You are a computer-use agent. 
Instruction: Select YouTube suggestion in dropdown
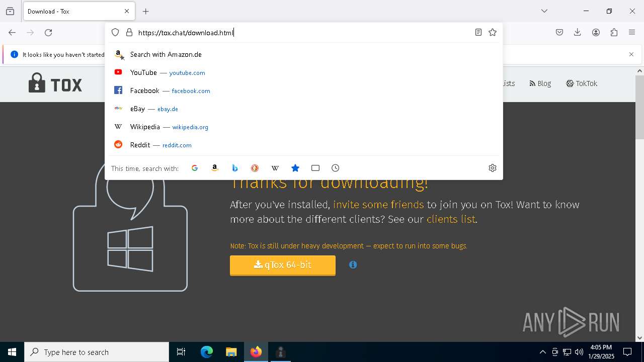(304, 72)
